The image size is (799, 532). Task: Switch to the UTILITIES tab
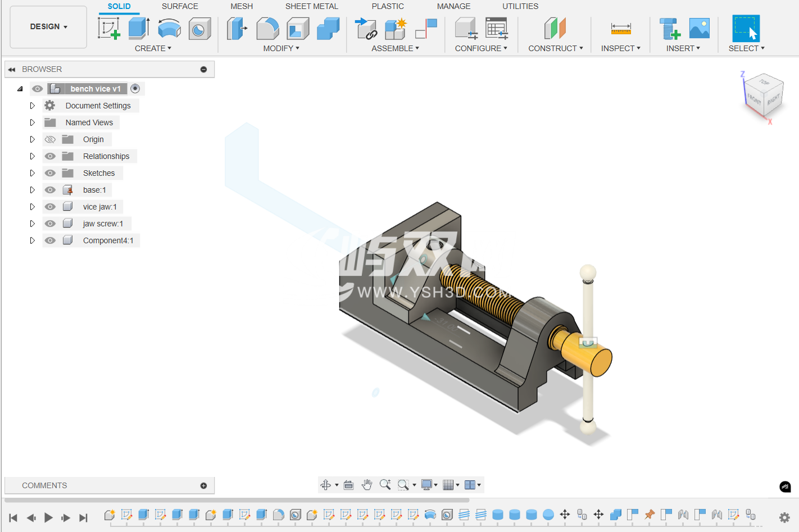tap(520, 6)
